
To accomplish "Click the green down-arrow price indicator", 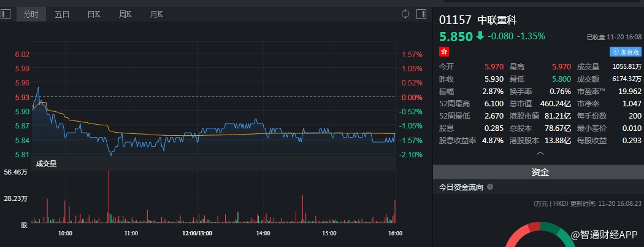I will coord(480,36).
